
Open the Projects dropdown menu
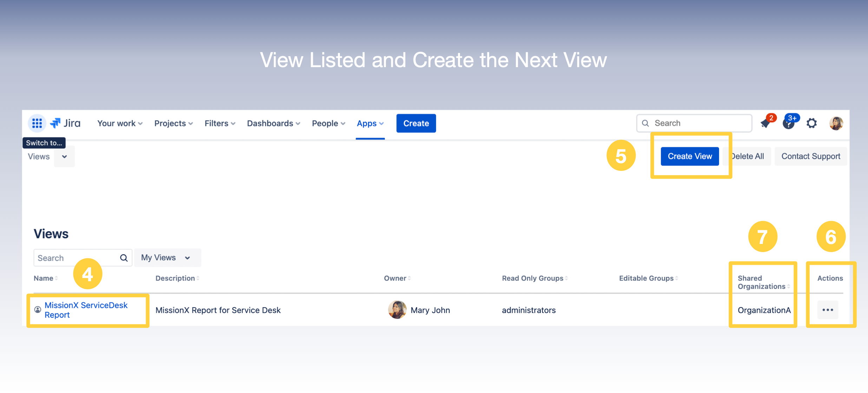pyautogui.click(x=173, y=123)
